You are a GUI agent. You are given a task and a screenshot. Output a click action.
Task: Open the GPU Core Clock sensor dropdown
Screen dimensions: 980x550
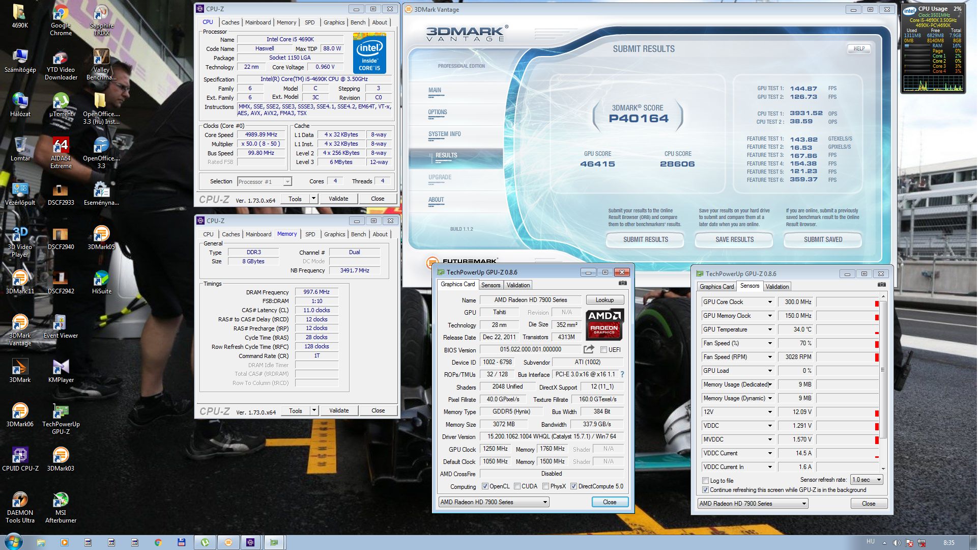tap(770, 302)
